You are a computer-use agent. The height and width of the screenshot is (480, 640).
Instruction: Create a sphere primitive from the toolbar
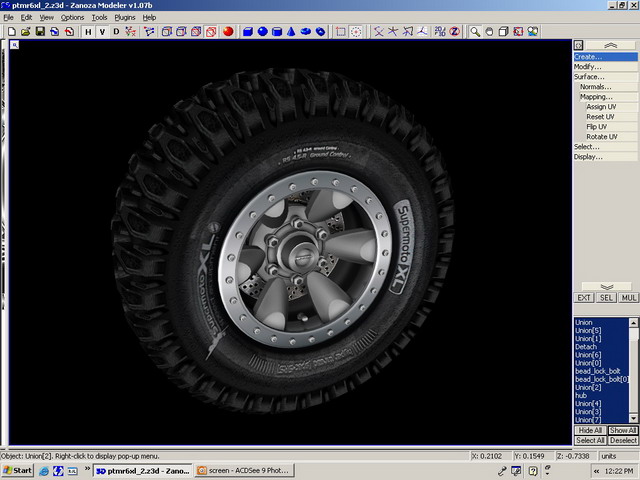tap(262, 31)
